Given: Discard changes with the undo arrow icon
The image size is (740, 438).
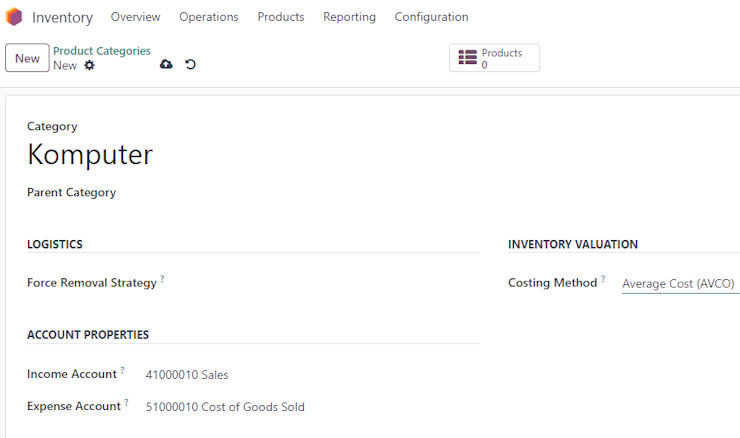Looking at the screenshot, I should [x=190, y=64].
